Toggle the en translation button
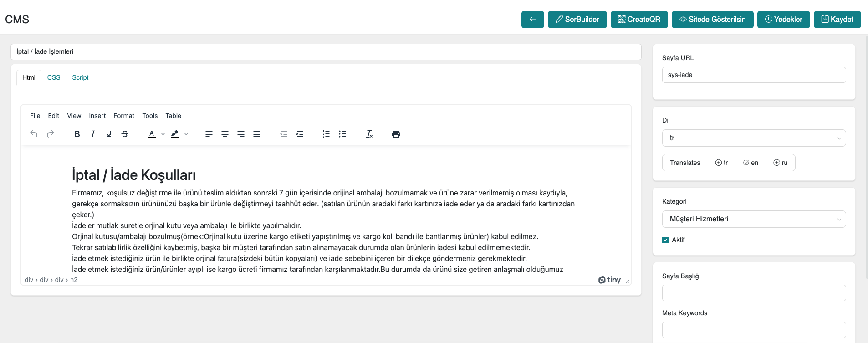 [x=751, y=163]
